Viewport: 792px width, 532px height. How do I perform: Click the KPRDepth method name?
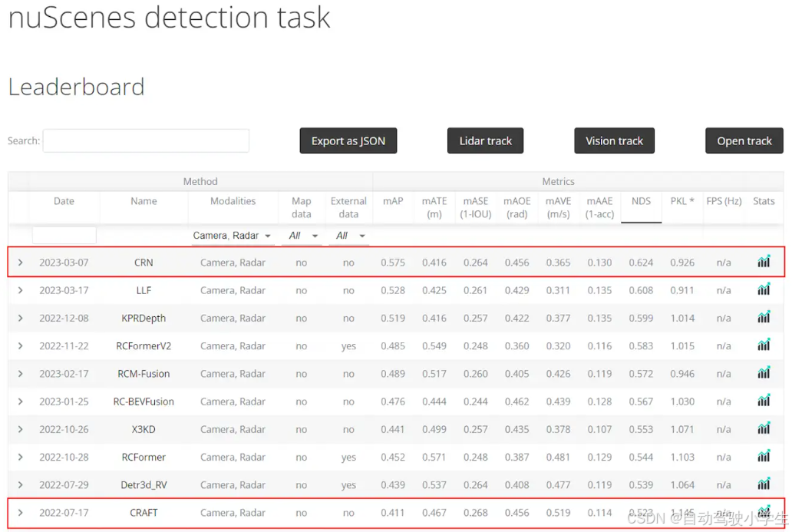coord(144,318)
